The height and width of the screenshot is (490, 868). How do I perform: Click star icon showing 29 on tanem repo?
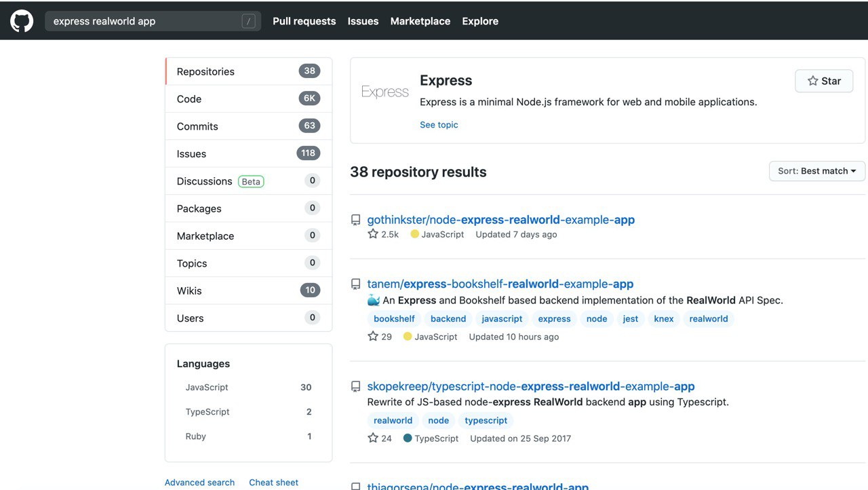[373, 336]
